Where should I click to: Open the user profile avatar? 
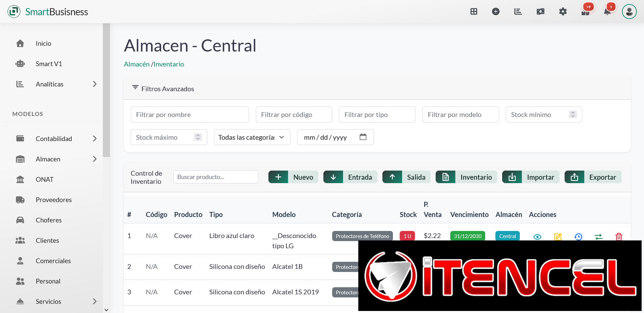629,12
